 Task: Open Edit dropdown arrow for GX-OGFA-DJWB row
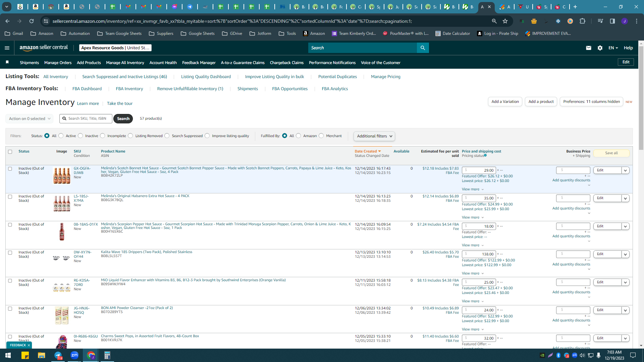625,171
